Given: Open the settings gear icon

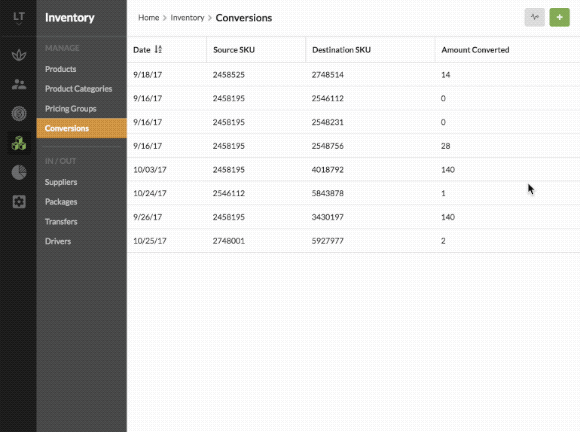Looking at the screenshot, I should pyautogui.click(x=19, y=202).
